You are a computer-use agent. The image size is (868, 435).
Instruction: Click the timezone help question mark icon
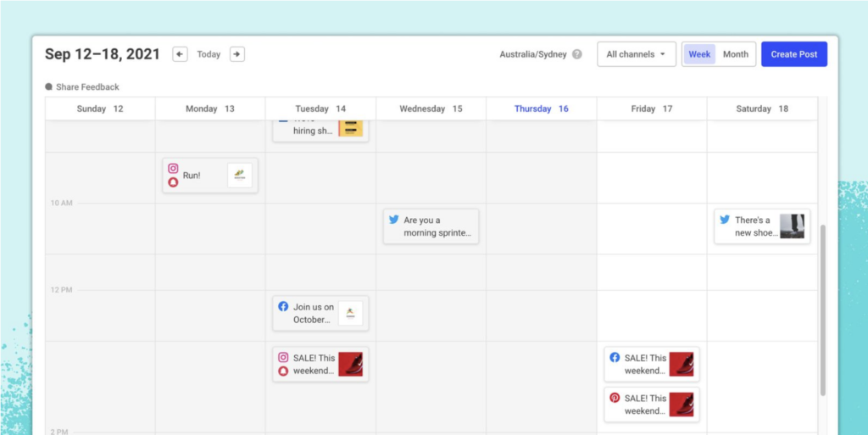click(x=577, y=54)
